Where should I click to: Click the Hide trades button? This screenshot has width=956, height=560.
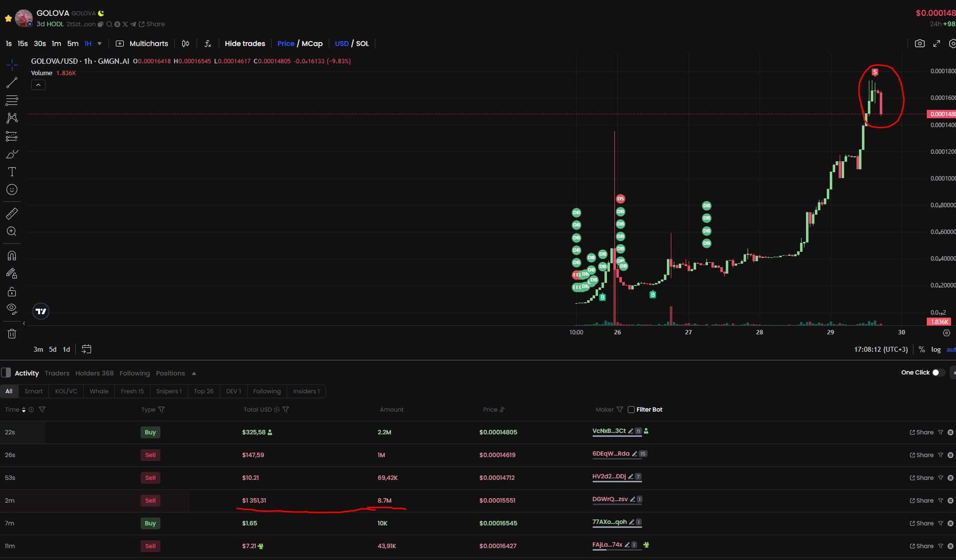245,44
